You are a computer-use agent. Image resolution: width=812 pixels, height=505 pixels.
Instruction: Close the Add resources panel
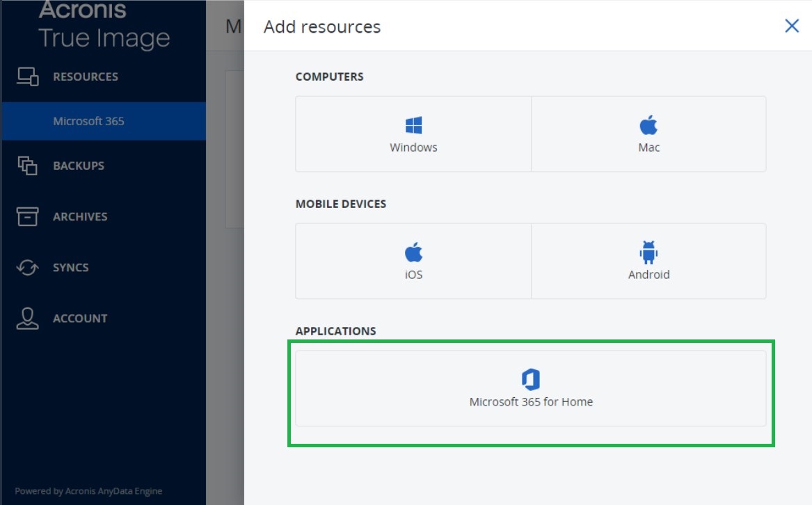[792, 26]
